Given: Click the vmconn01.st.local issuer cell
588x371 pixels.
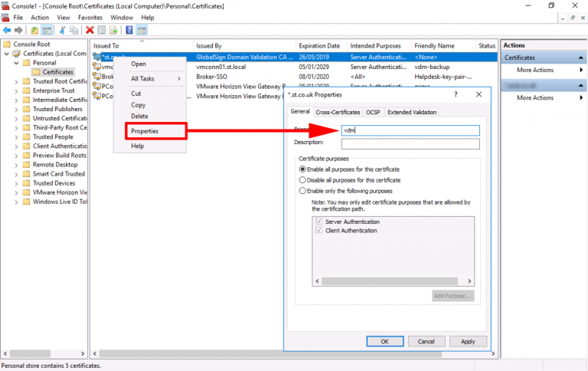Looking at the screenshot, I should [220, 67].
